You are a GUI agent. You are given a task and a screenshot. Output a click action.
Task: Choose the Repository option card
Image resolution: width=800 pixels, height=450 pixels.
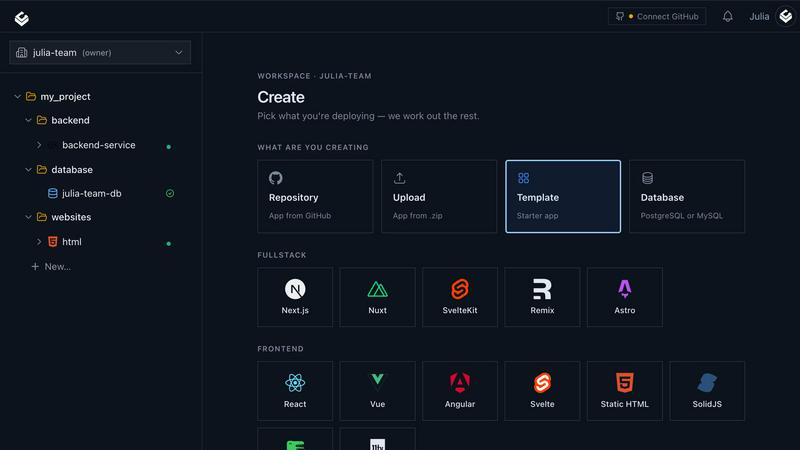tap(315, 196)
